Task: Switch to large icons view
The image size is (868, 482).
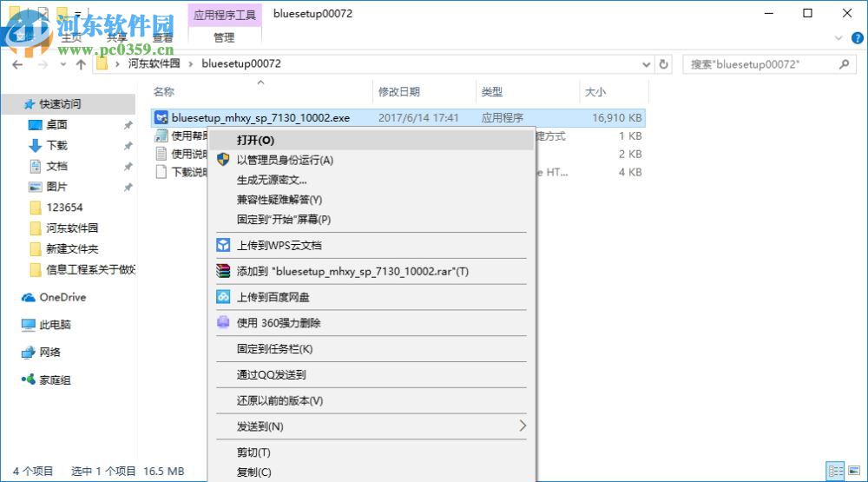Action: [x=854, y=471]
